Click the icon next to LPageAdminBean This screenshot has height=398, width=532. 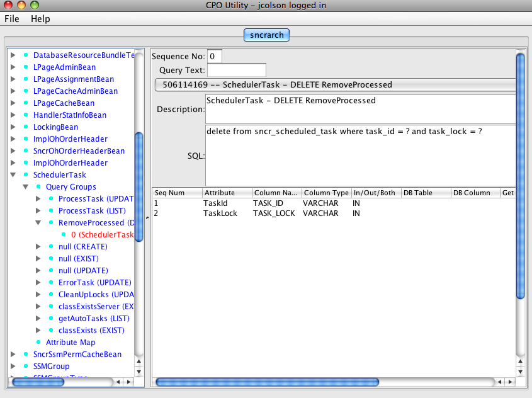pos(26,67)
